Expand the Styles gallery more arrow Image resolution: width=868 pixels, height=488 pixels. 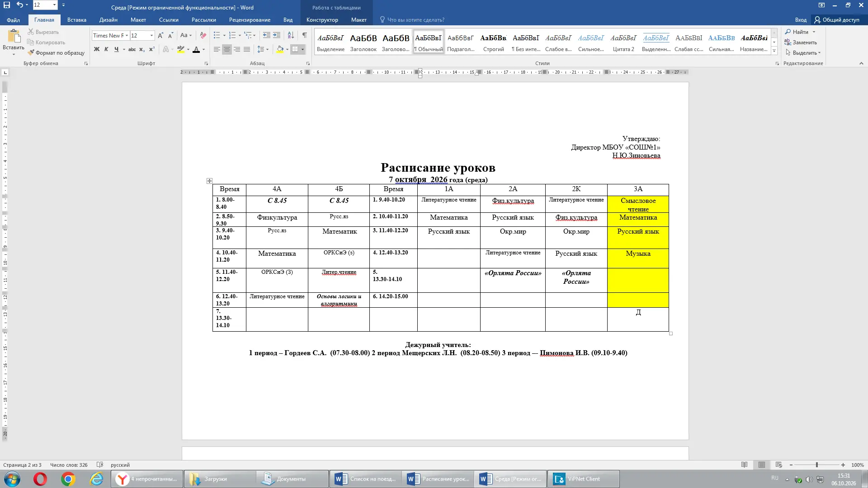(x=774, y=51)
